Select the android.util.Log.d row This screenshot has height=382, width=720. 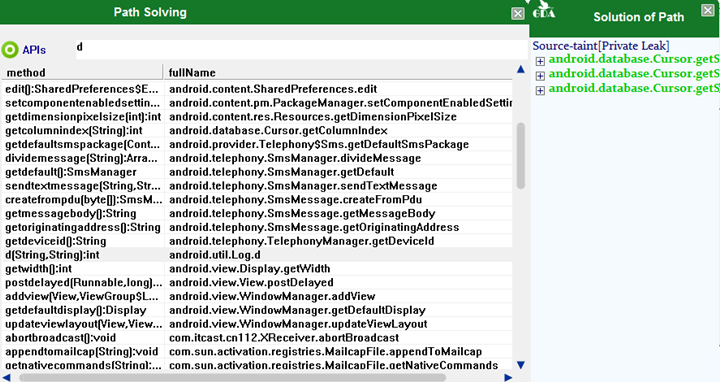[x=257, y=255]
